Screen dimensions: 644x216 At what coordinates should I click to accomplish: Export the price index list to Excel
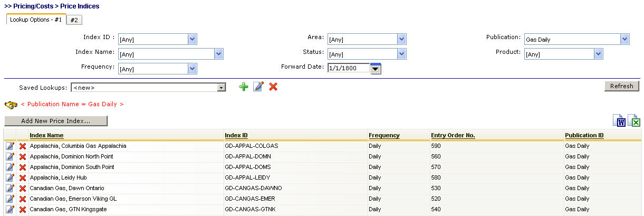634,121
